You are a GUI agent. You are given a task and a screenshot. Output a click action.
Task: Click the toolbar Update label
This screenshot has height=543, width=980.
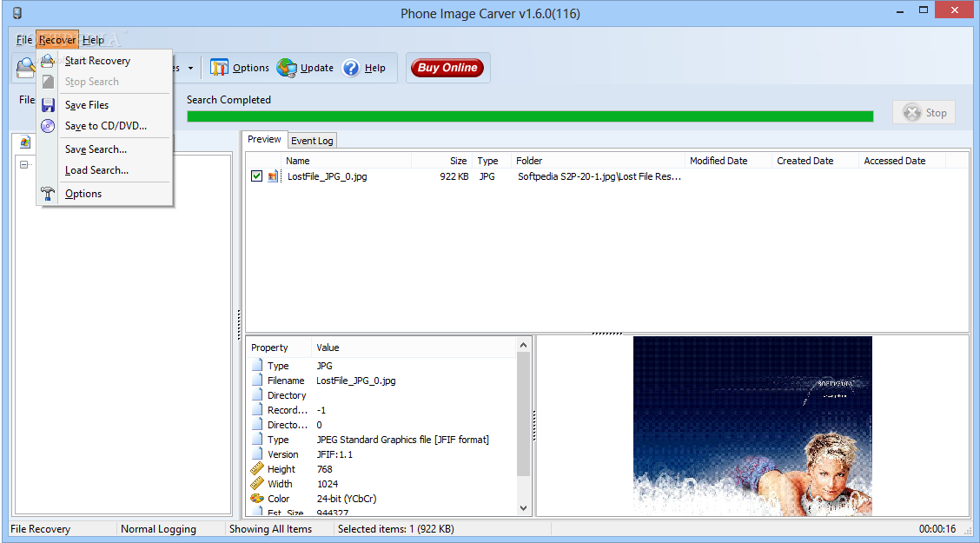click(x=317, y=68)
